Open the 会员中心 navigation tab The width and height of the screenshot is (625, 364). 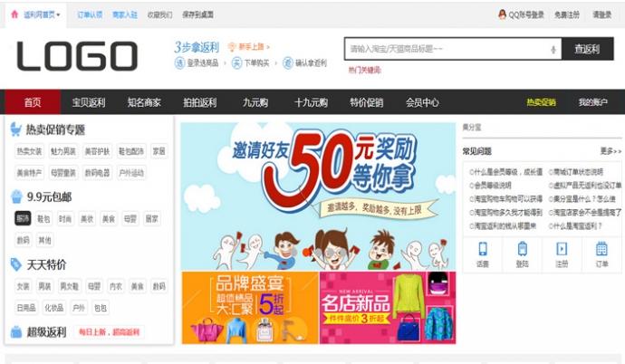pos(422,102)
